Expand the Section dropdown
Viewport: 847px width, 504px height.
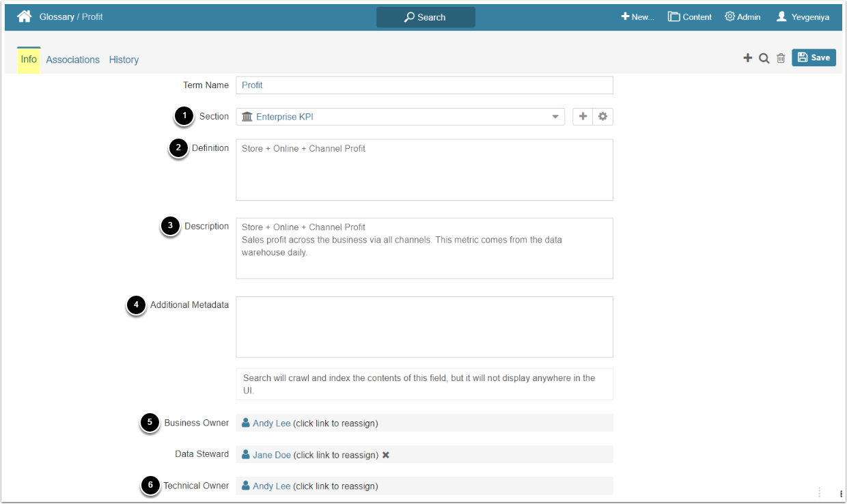tap(400, 117)
